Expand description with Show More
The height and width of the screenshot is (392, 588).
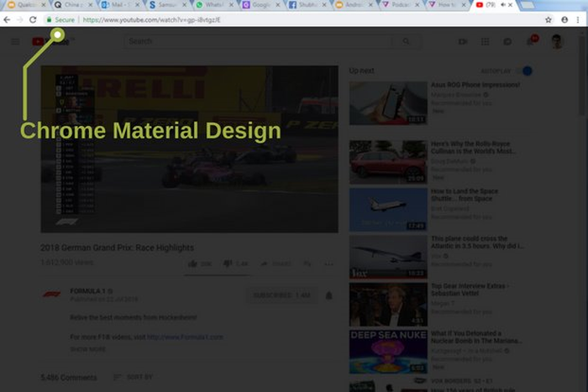[x=88, y=349]
